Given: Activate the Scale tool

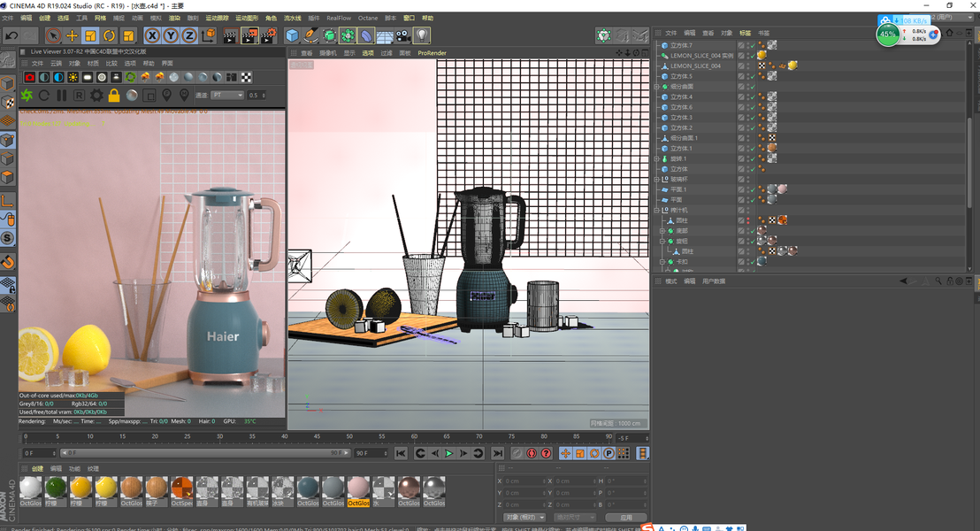Looking at the screenshot, I should click(x=90, y=35).
